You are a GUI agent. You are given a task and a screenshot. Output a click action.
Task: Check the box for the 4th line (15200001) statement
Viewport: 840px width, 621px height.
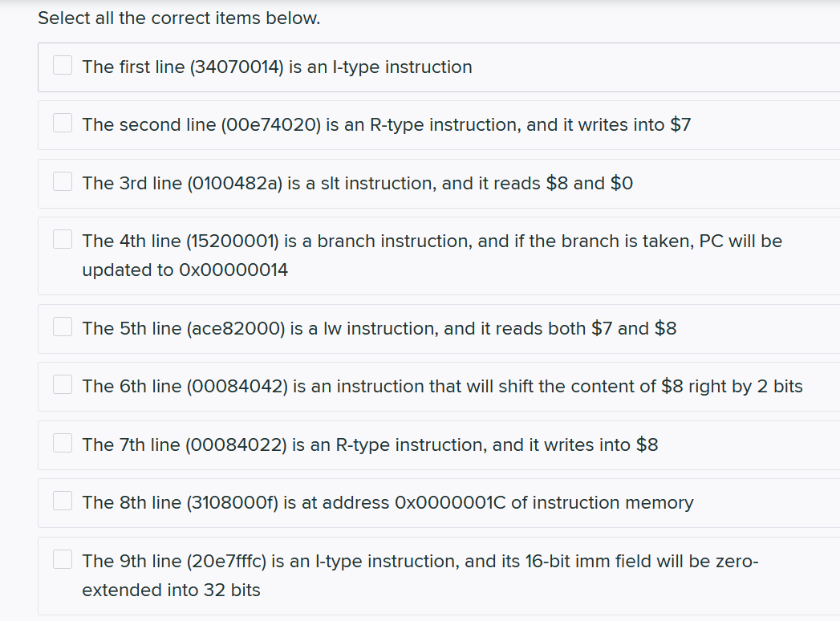click(62, 237)
